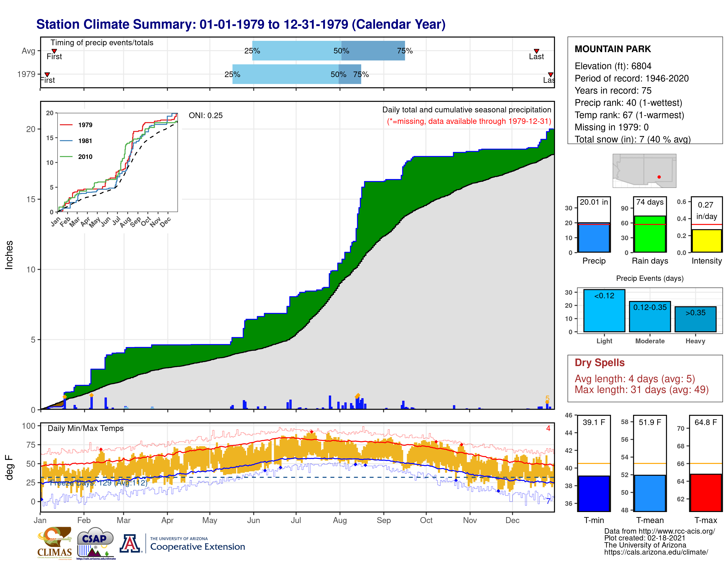728x563 pixels.
Task: Click the Period of record: 1946-2020 line
Action: 632,78
